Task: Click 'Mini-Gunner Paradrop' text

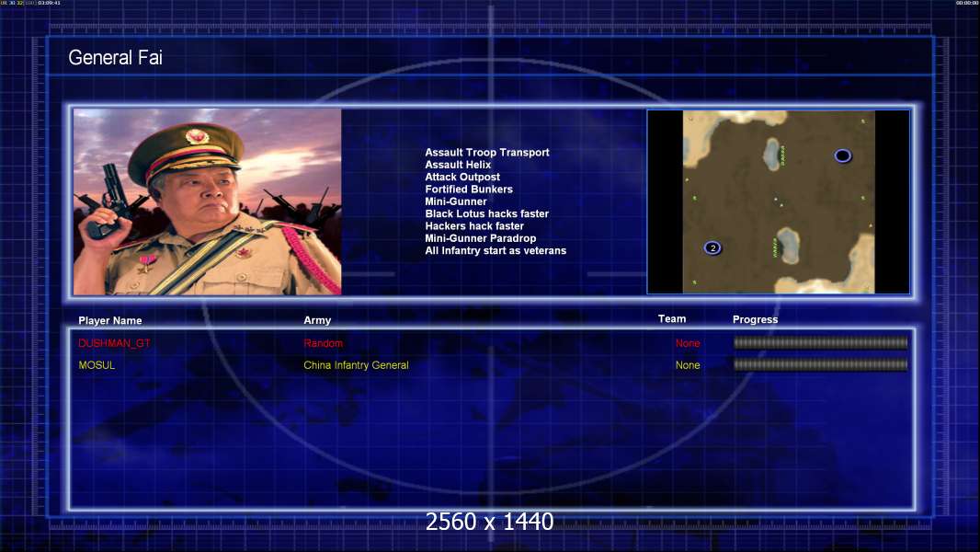Action: coord(480,238)
